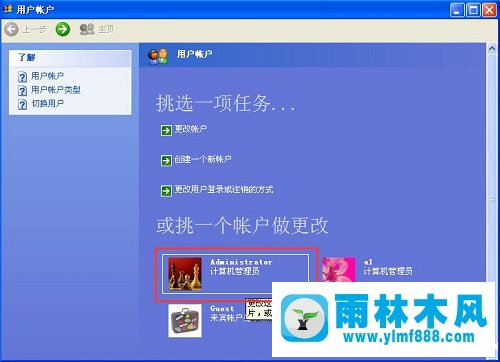Click green arrow icon beside 创建一个新帐户
The width and height of the screenshot is (500, 362).
(166, 161)
